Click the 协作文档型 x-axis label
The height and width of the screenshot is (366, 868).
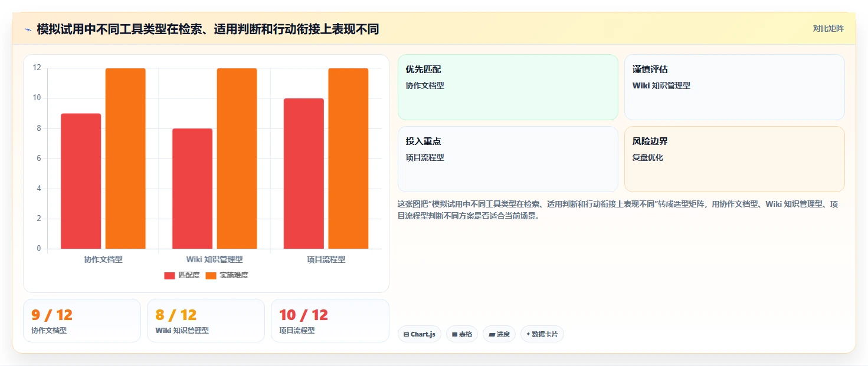pos(103,259)
